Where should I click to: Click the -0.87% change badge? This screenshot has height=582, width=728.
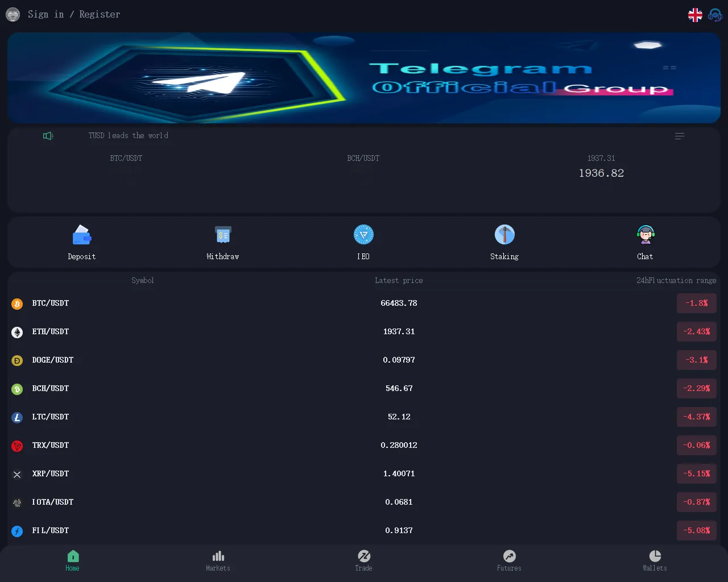(x=697, y=502)
